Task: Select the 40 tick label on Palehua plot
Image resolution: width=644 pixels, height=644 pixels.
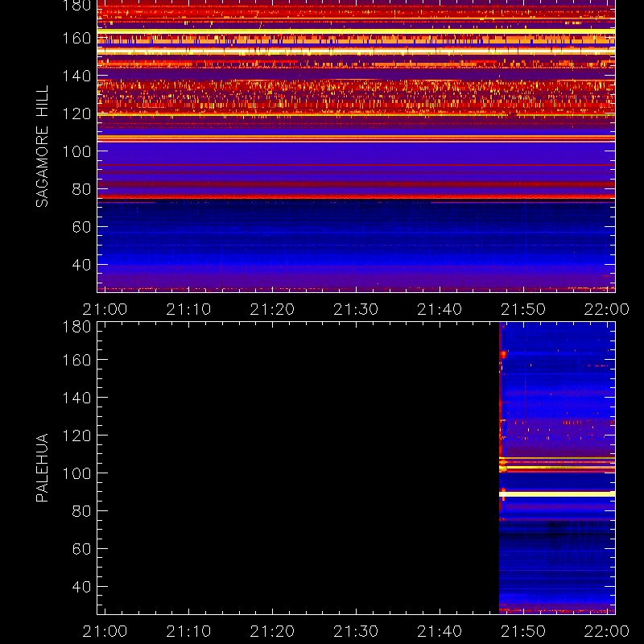Action: click(81, 587)
